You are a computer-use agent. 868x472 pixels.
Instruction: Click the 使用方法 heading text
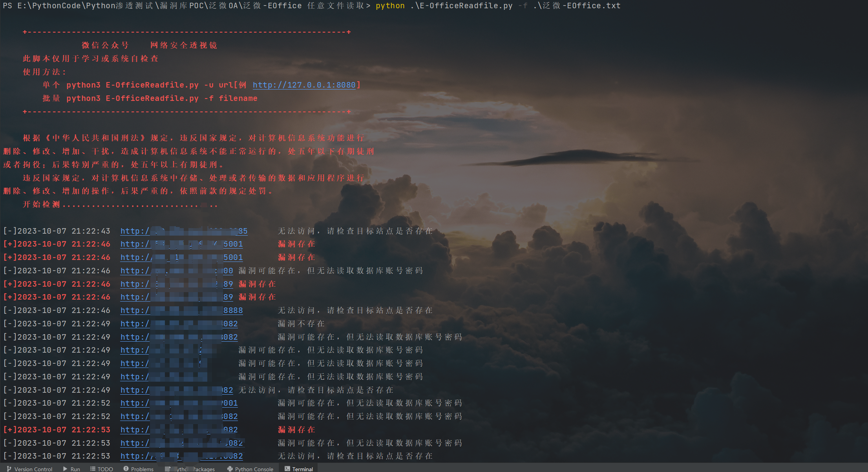(x=44, y=72)
